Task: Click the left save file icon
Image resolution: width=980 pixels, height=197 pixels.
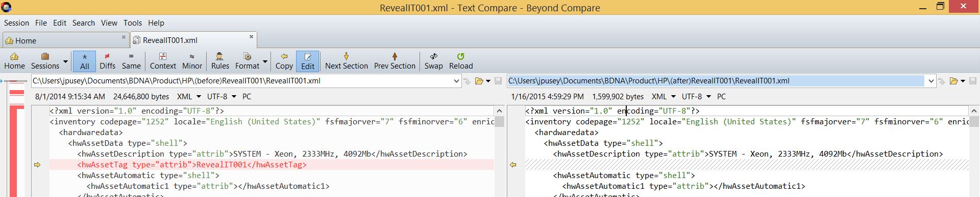Action: coord(498,81)
